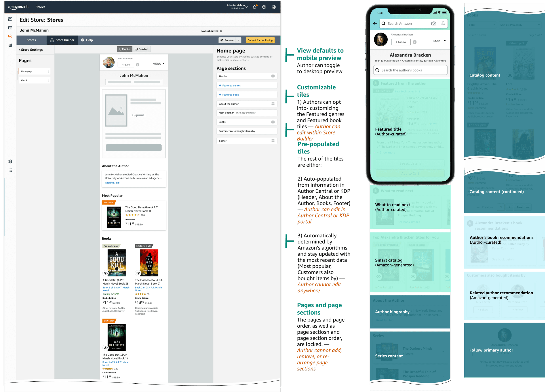Open the settings gear in the left sidebar

point(10,162)
